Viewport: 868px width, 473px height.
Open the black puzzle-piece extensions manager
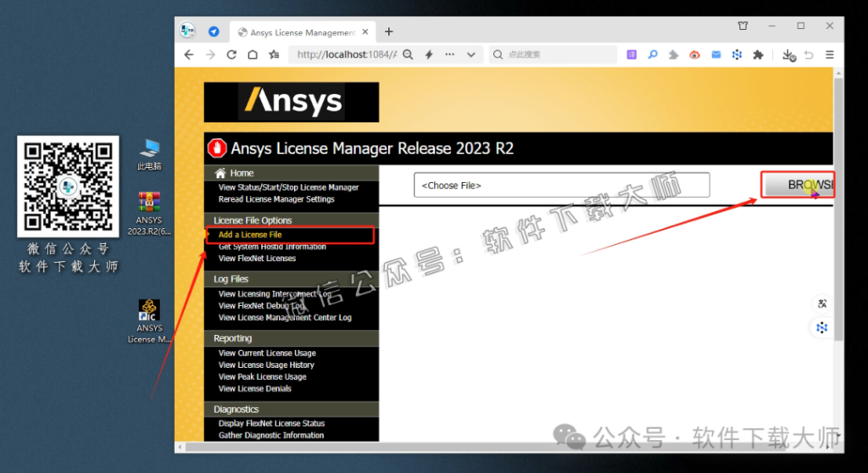(x=759, y=55)
